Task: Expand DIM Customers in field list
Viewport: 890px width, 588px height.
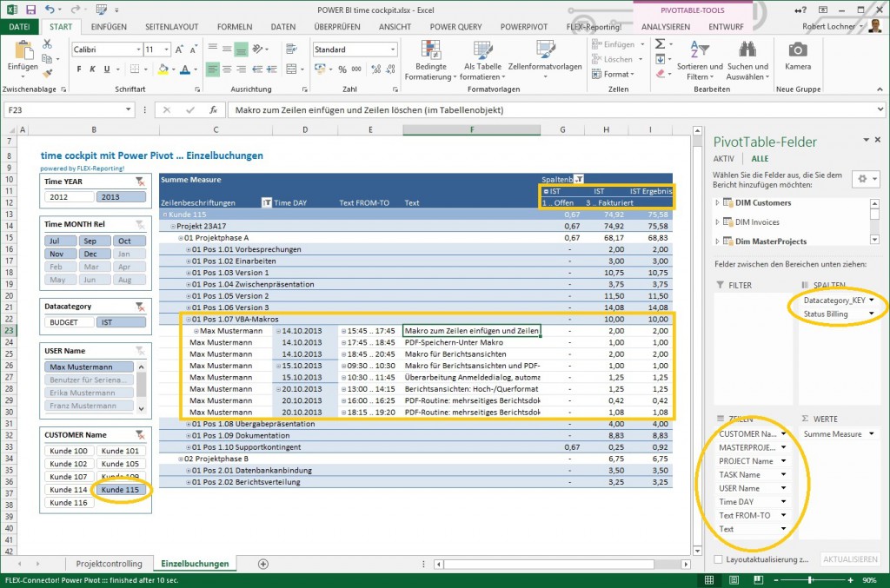Action: pos(718,202)
